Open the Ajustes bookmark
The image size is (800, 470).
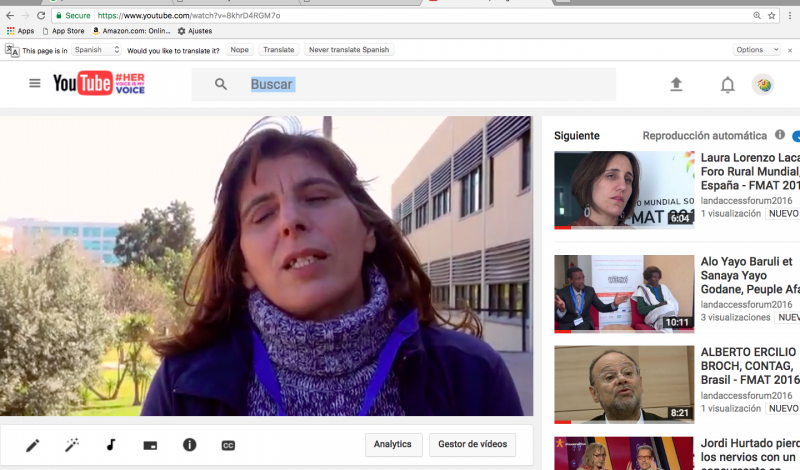coord(195,31)
